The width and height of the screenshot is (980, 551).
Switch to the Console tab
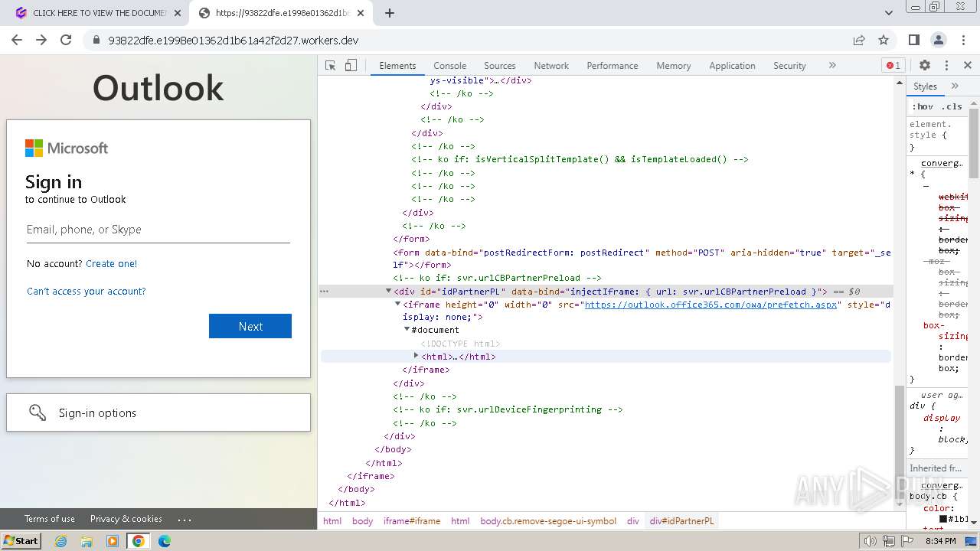tap(449, 66)
